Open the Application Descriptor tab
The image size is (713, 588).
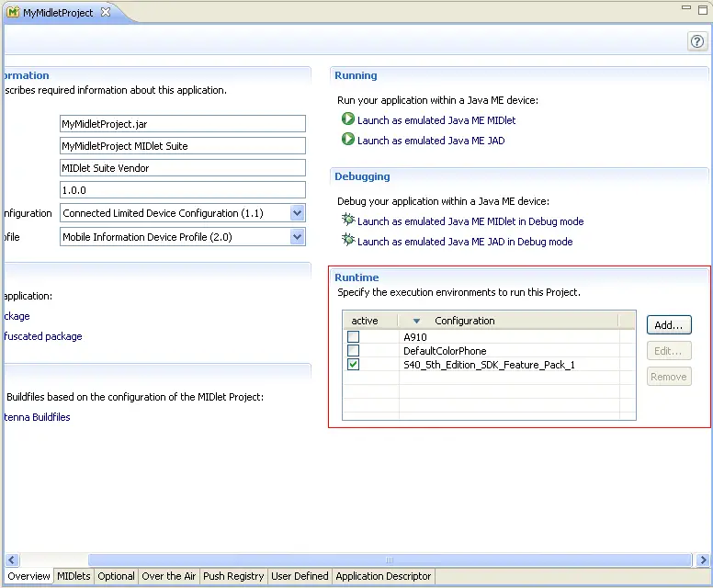pos(383,576)
